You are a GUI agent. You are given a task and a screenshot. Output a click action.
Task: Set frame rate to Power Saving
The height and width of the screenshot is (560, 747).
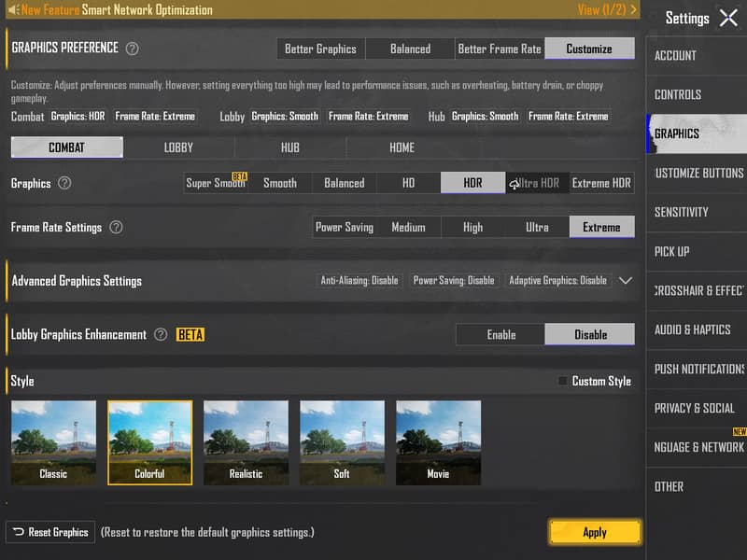point(345,227)
